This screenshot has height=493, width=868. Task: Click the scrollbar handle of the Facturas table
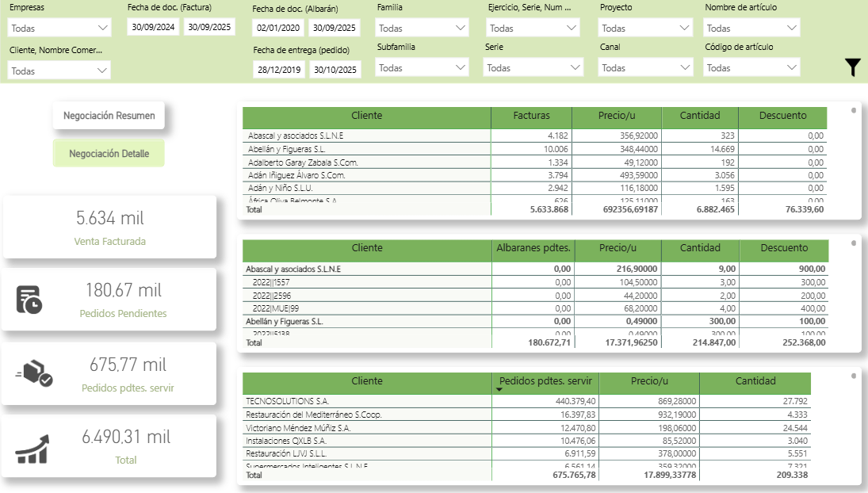(x=853, y=110)
